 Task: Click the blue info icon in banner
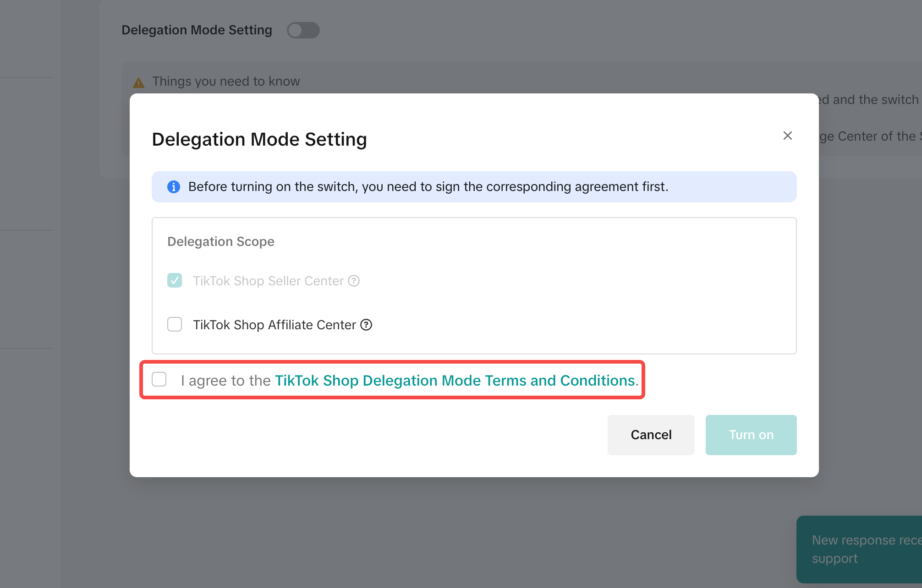click(x=174, y=187)
